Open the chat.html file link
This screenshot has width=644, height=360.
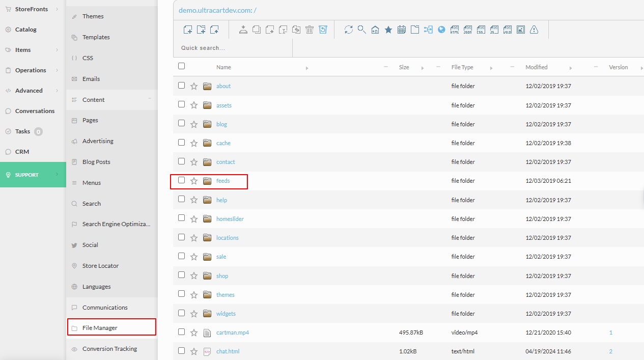[228, 351]
